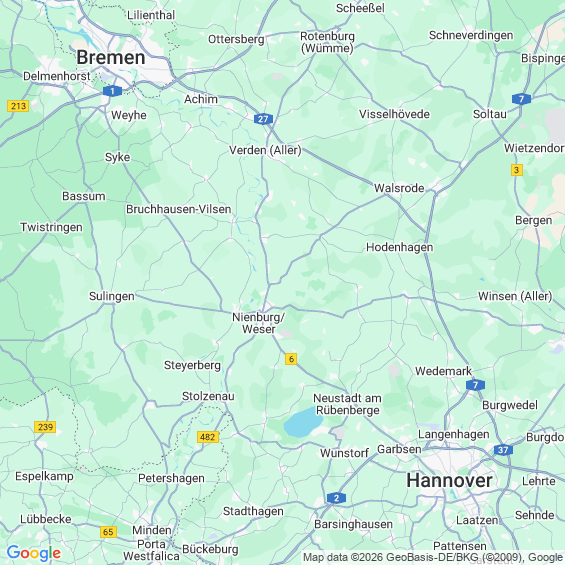Screen dimensions: 565x565
Task: Click the A1 highway shield near Bremen
Action: tap(112, 91)
